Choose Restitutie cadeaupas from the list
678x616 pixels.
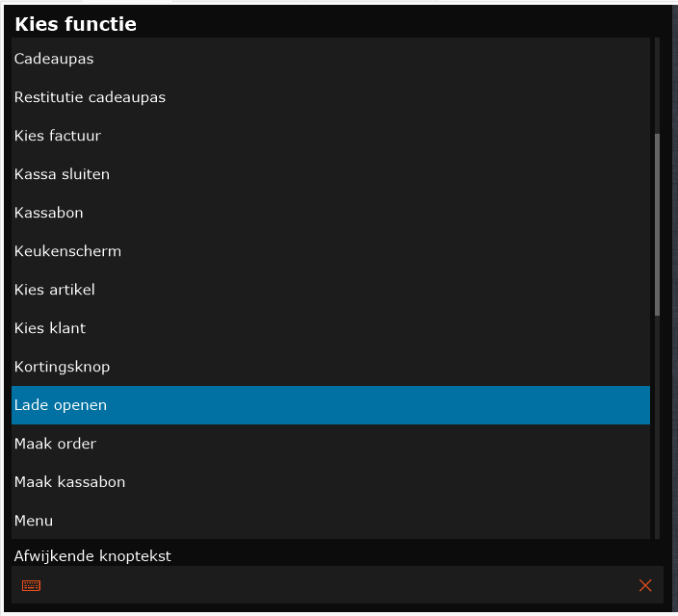click(x=330, y=97)
